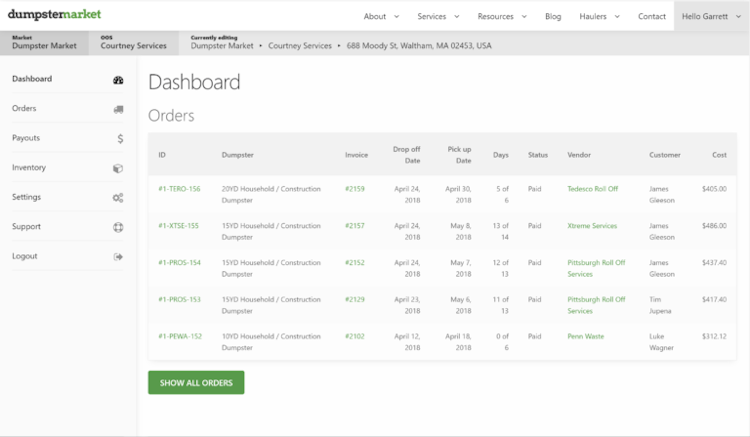
Task: Open order #1-PROS-153
Action: [x=179, y=299]
